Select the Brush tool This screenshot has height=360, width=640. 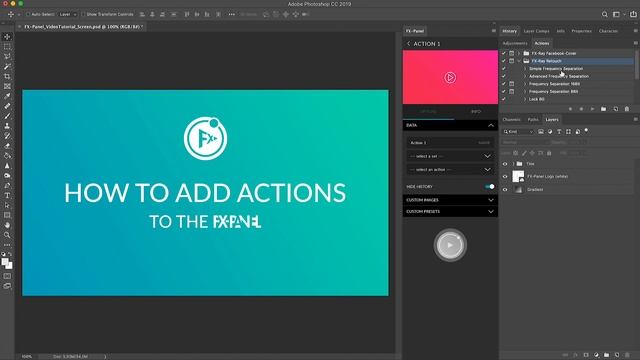(x=7, y=116)
